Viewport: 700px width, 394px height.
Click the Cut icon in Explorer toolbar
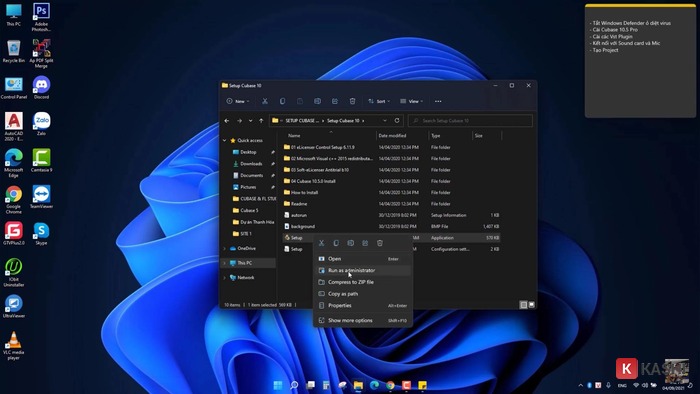point(265,101)
